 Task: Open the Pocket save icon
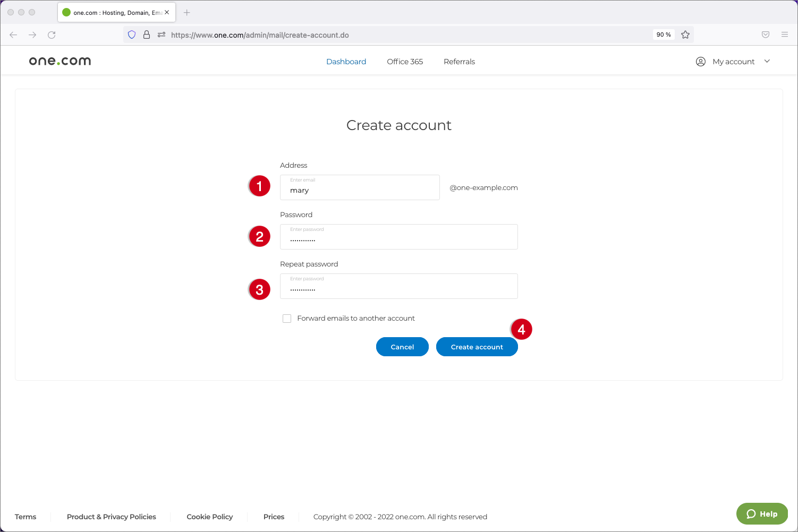click(766, 35)
